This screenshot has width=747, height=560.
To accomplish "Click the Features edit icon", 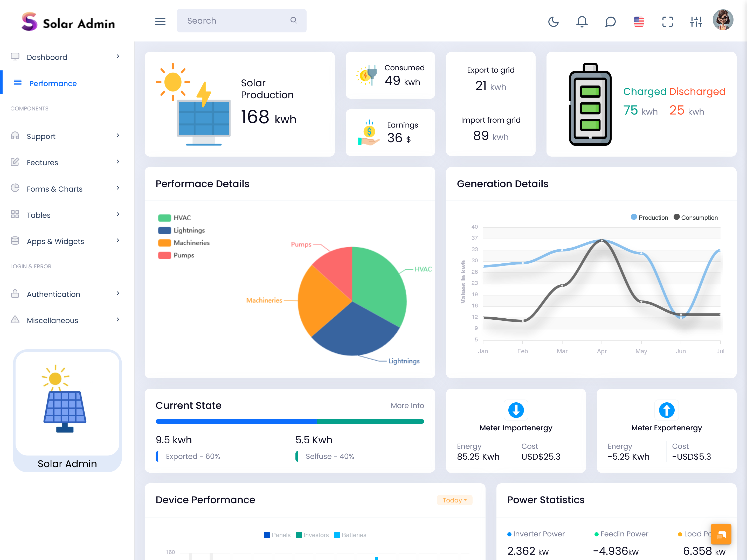I will [15, 162].
